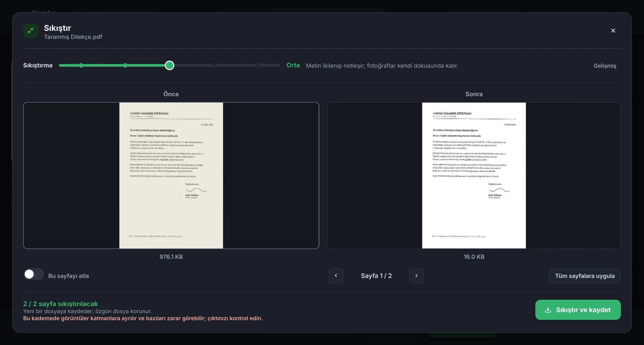Set compression slider to the fourth stop

coord(214,65)
